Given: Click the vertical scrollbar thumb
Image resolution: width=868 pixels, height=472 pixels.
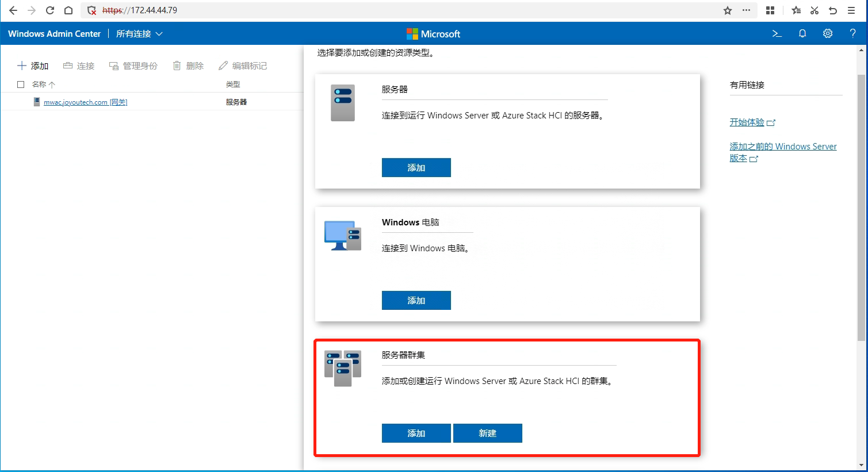Looking at the screenshot, I should tap(861, 208).
